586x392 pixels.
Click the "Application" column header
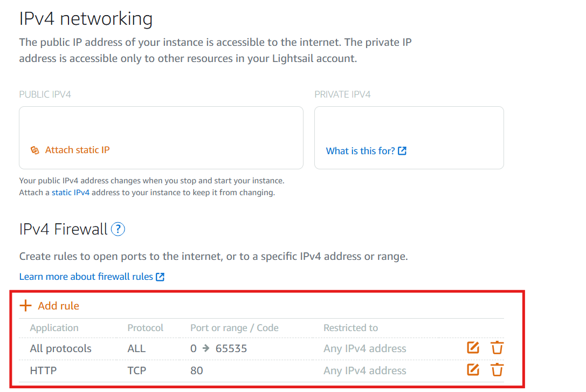pos(54,328)
